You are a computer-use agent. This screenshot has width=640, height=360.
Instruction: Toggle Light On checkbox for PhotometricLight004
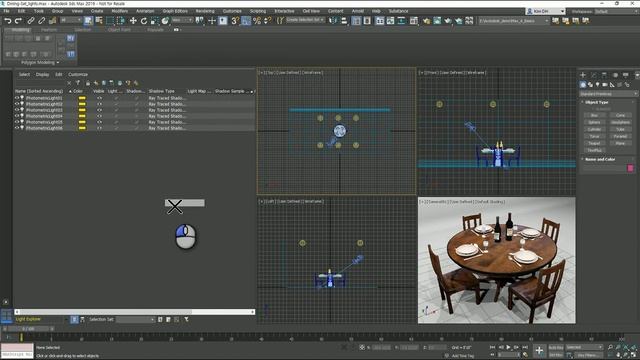pos(116,116)
